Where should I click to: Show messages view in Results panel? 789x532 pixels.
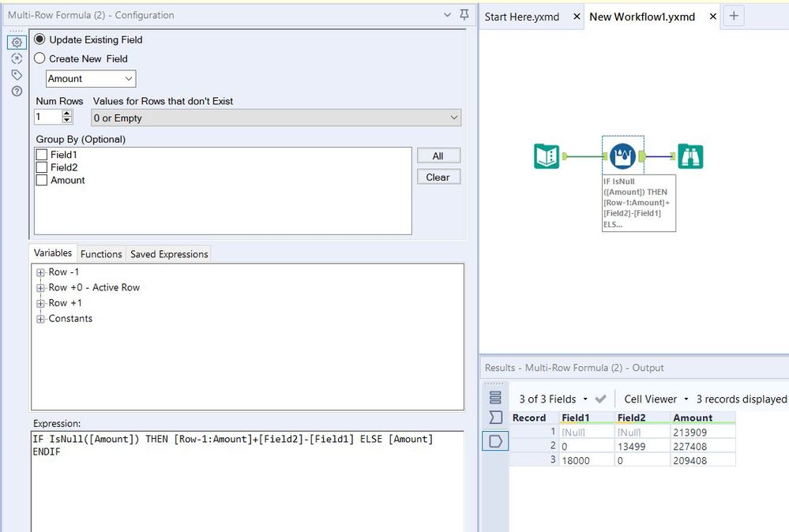[x=495, y=398]
